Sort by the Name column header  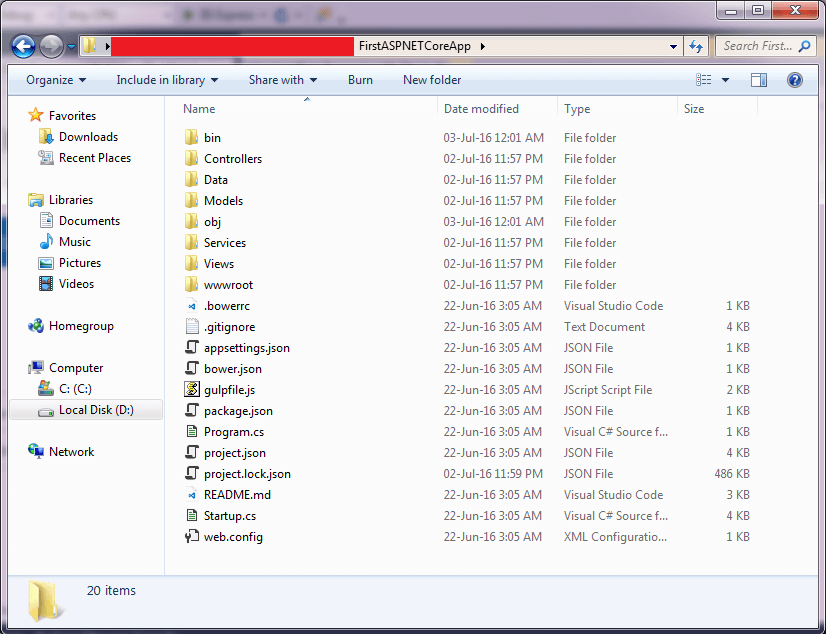point(199,109)
